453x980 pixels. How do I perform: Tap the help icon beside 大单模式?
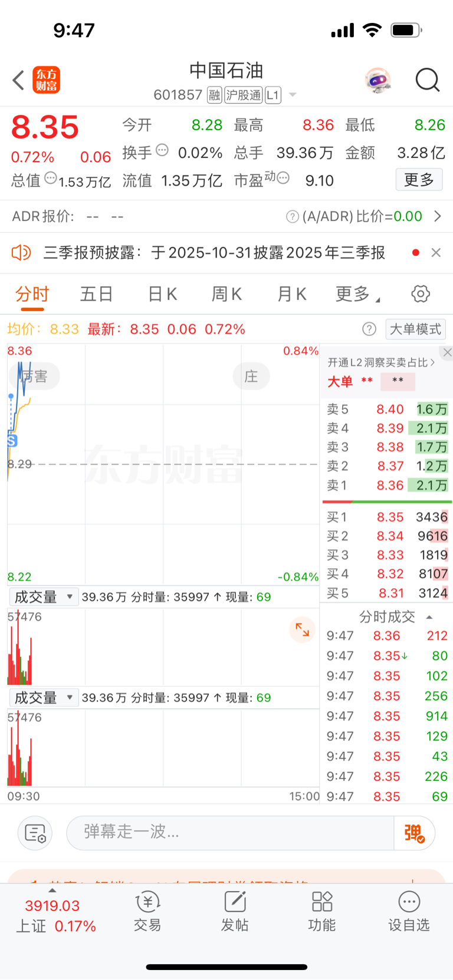pyautogui.click(x=369, y=329)
